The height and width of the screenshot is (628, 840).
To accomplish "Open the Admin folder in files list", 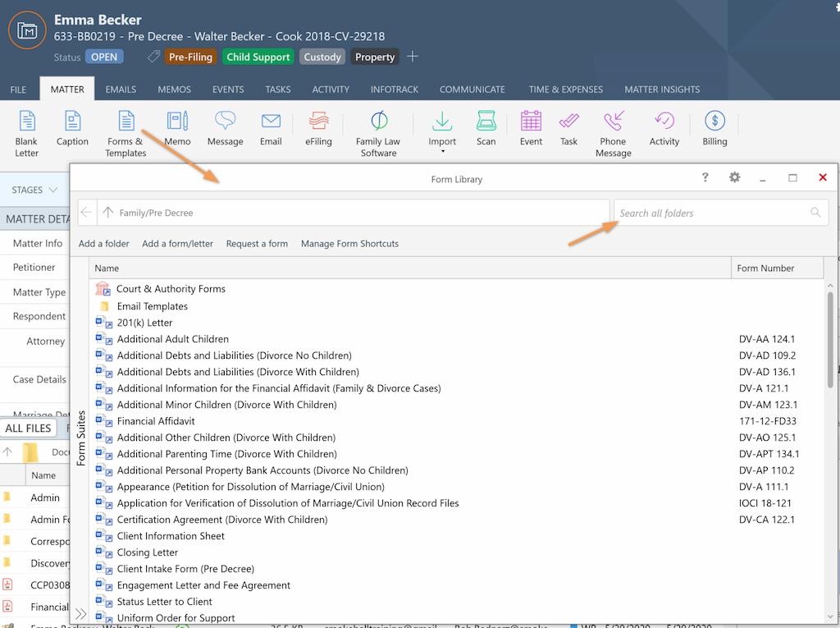I will (x=45, y=497).
